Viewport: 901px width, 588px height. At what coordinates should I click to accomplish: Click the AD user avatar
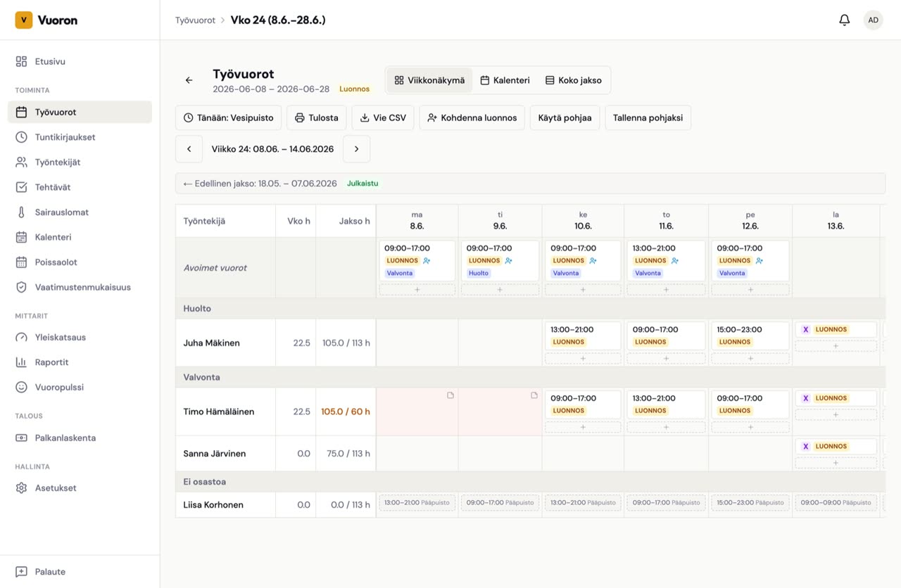(x=873, y=20)
